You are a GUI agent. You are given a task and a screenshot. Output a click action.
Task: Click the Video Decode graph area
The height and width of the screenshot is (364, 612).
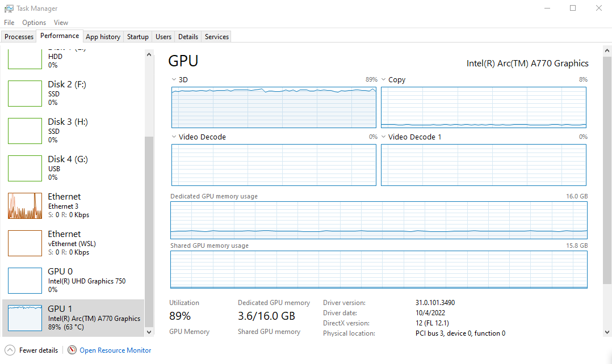[274, 165]
